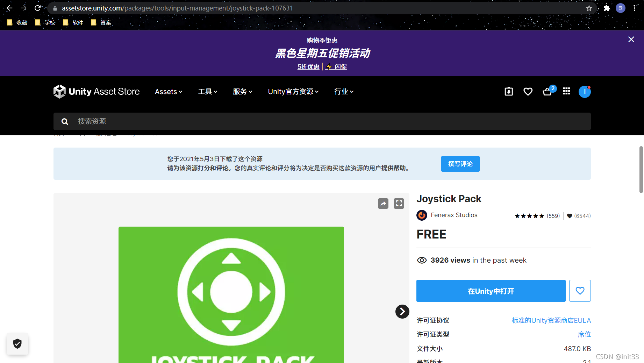The height and width of the screenshot is (363, 644).
Task: Open the 标准的Unity资源商店EULA link
Action: point(551,320)
